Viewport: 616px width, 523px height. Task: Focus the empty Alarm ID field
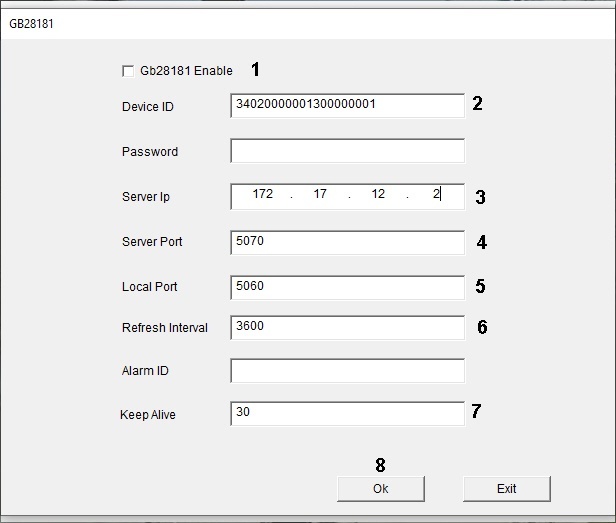(347, 371)
